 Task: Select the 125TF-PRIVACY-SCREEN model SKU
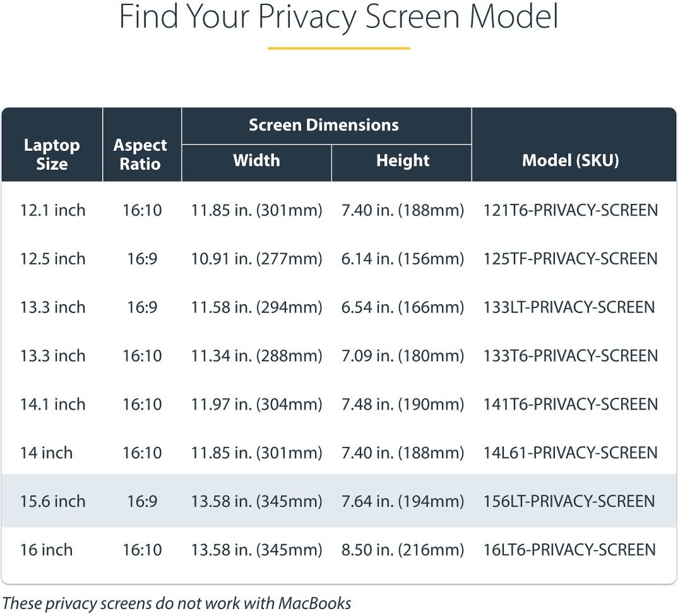point(570,259)
